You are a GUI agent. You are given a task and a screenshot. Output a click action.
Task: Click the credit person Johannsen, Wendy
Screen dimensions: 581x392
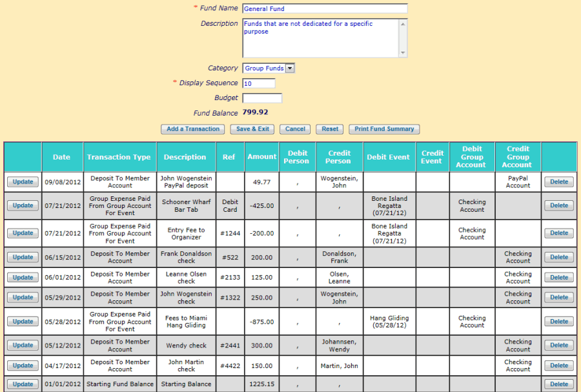[x=339, y=346]
